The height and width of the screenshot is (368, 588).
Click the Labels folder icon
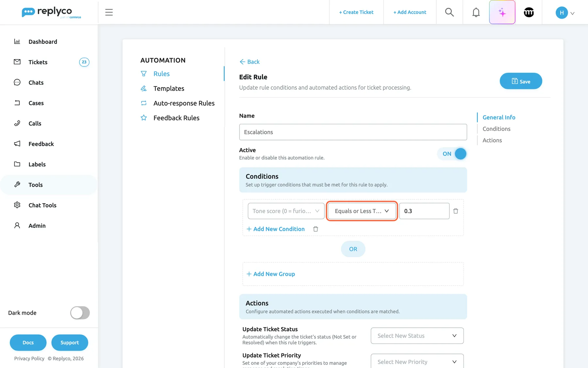pyautogui.click(x=17, y=164)
